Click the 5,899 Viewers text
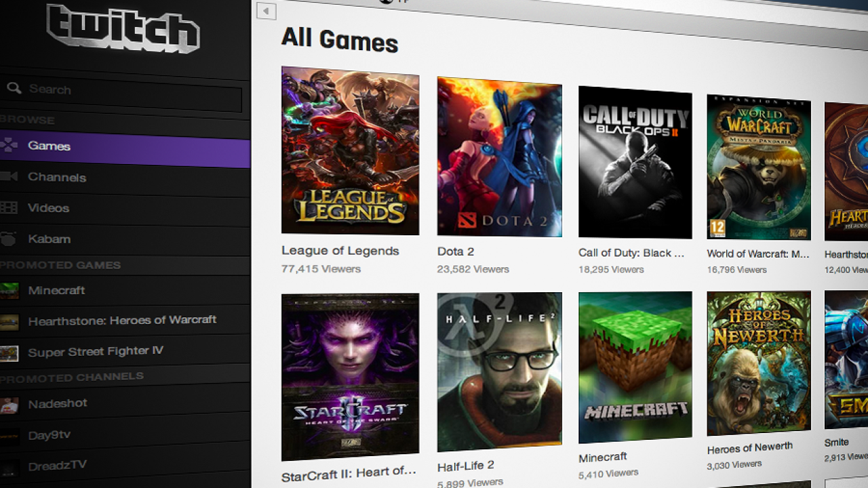 471,483
